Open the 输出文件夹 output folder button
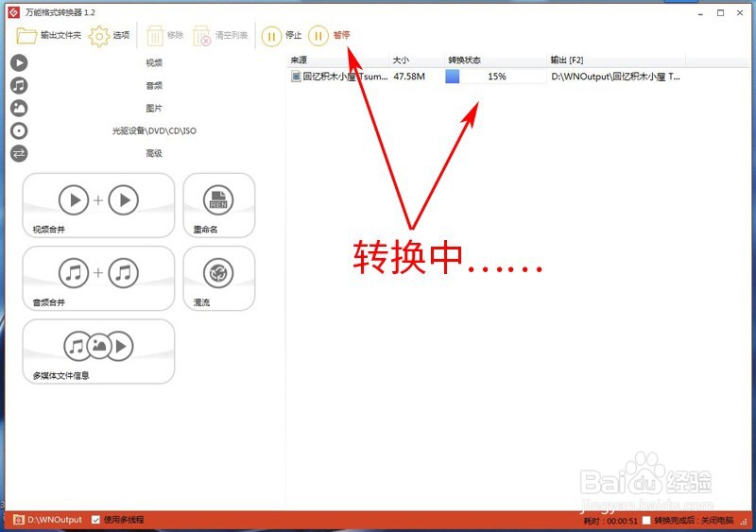The image size is (756, 532). point(48,36)
